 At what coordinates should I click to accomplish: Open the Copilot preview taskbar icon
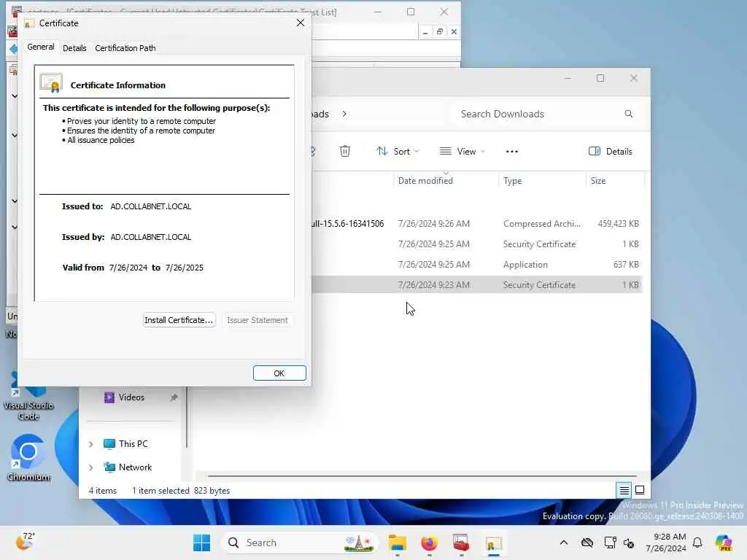point(723,542)
